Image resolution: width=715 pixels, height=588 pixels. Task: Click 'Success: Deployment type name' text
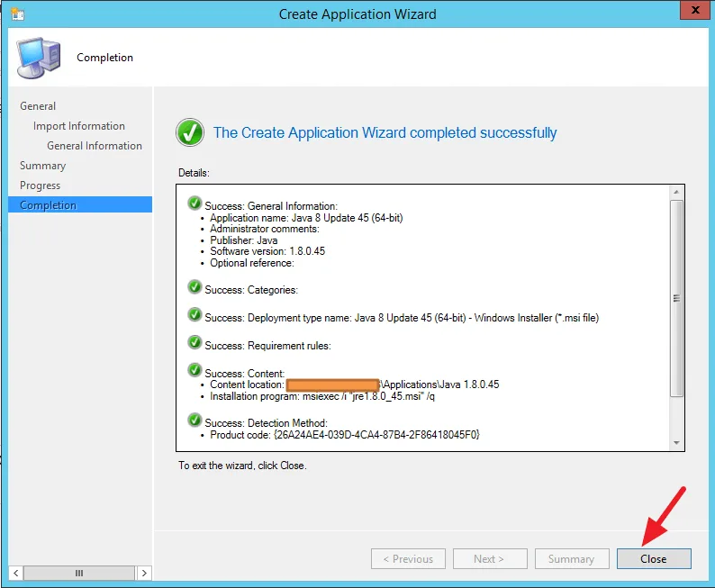click(x=402, y=318)
